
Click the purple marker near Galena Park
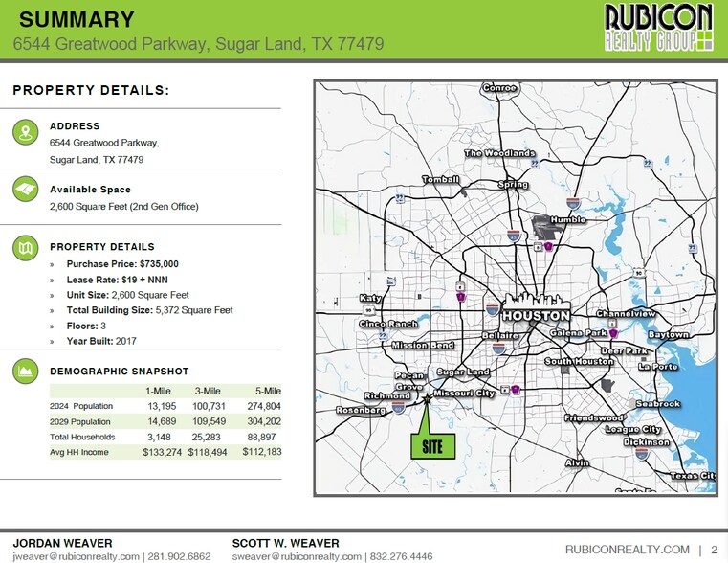click(x=612, y=333)
